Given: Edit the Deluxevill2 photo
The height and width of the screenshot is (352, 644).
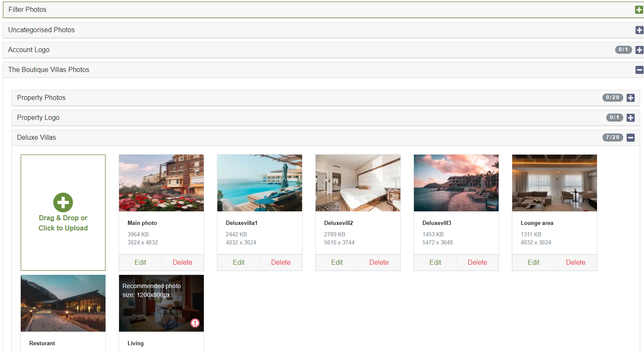Looking at the screenshot, I should click(337, 262).
